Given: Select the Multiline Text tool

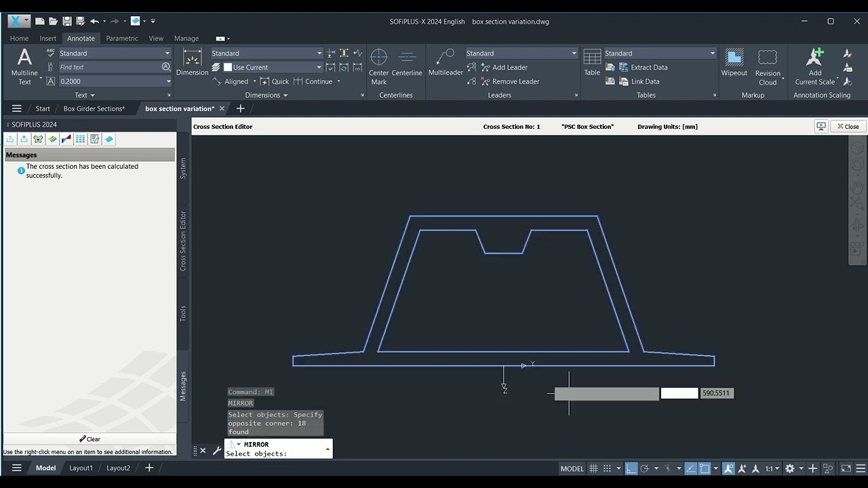Looking at the screenshot, I should (24, 66).
